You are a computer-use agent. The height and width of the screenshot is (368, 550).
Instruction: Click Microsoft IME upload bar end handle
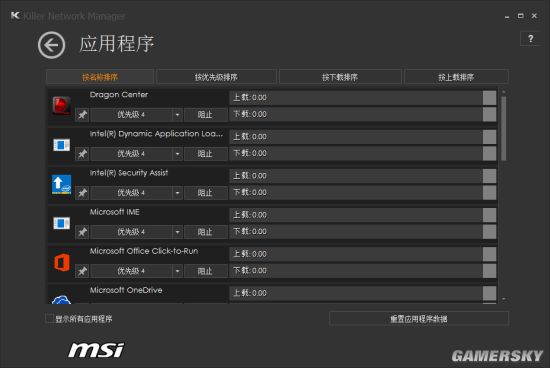coord(489,215)
